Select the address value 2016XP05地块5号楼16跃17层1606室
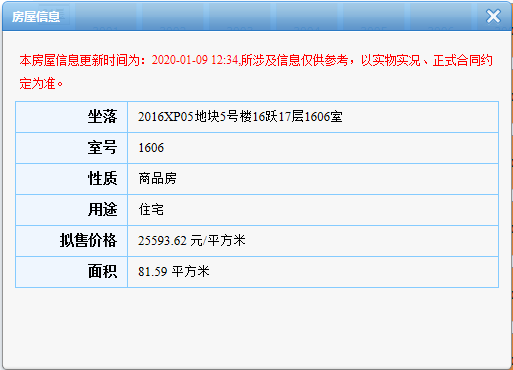The height and width of the screenshot is (370, 513). [240, 117]
